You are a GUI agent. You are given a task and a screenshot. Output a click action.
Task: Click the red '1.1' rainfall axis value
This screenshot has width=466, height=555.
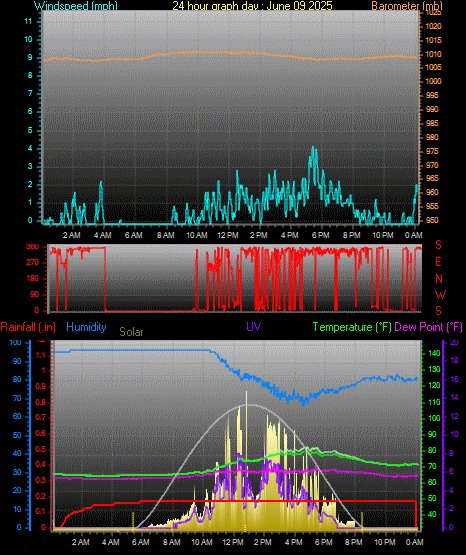(41, 355)
